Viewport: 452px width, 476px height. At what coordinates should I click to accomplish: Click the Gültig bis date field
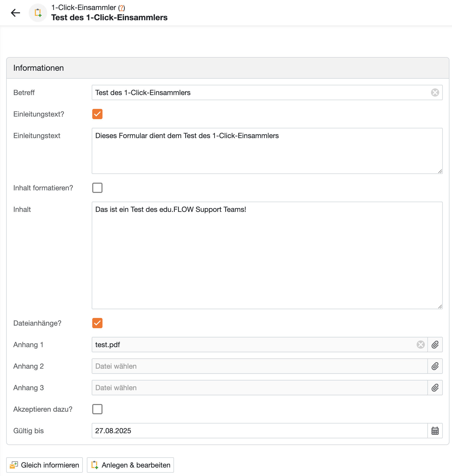click(259, 431)
